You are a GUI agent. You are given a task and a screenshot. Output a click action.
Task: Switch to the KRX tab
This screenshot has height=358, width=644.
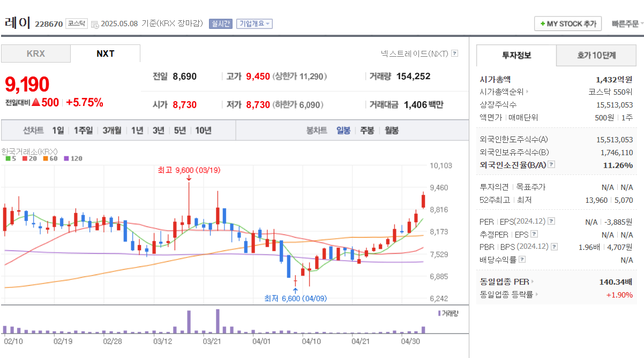[36, 54]
